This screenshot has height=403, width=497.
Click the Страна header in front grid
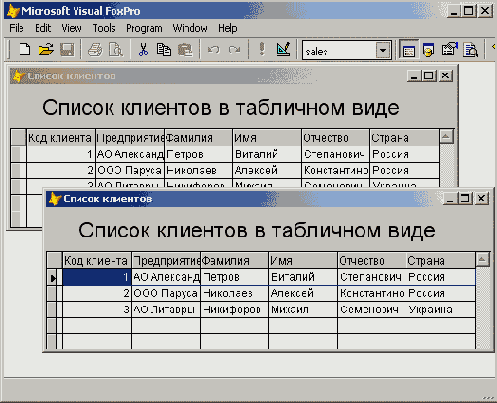point(441,260)
